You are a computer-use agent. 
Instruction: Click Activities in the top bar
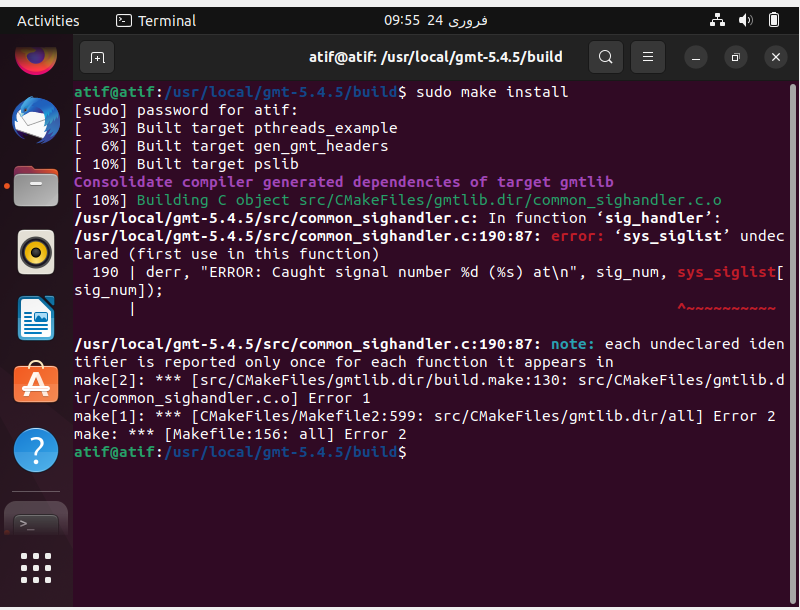point(46,20)
